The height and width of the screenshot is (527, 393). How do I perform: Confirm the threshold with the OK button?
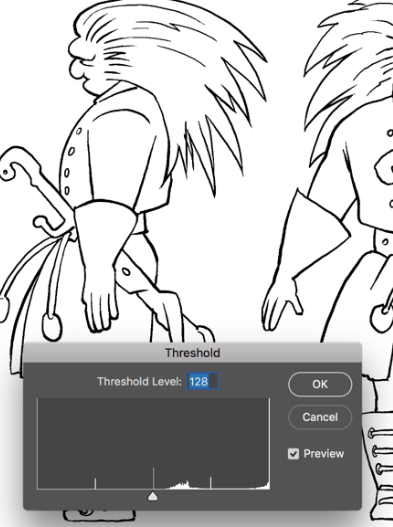[x=320, y=384]
